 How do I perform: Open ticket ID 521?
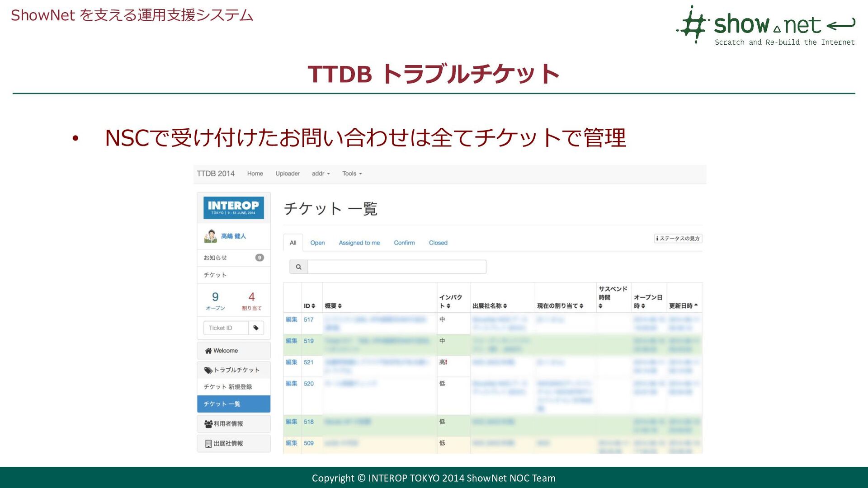tap(309, 362)
